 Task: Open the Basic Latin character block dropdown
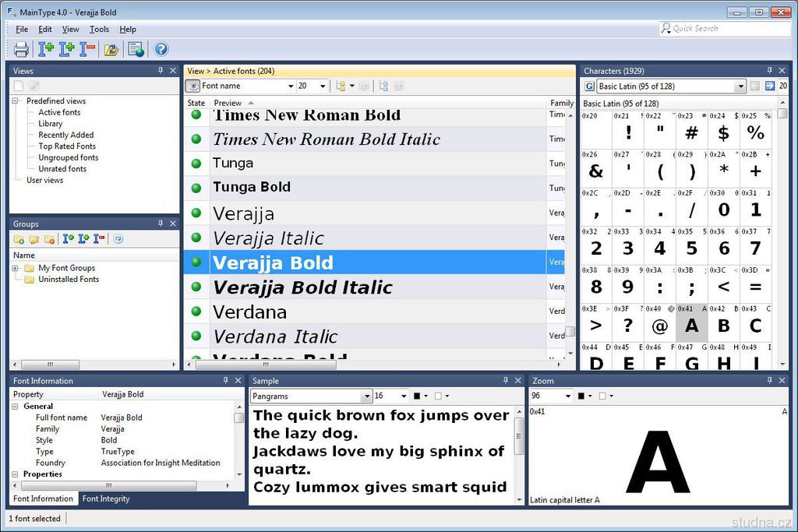(740, 86)
